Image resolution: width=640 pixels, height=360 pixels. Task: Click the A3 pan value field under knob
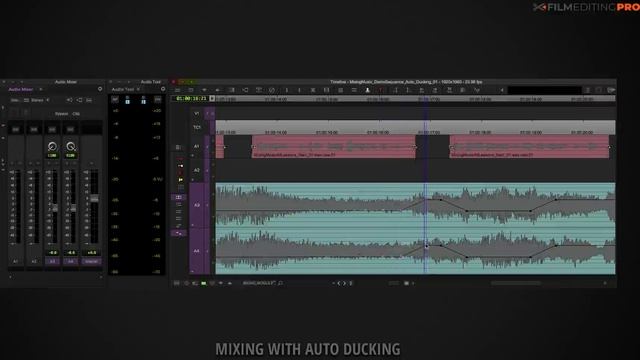[52, 156]
